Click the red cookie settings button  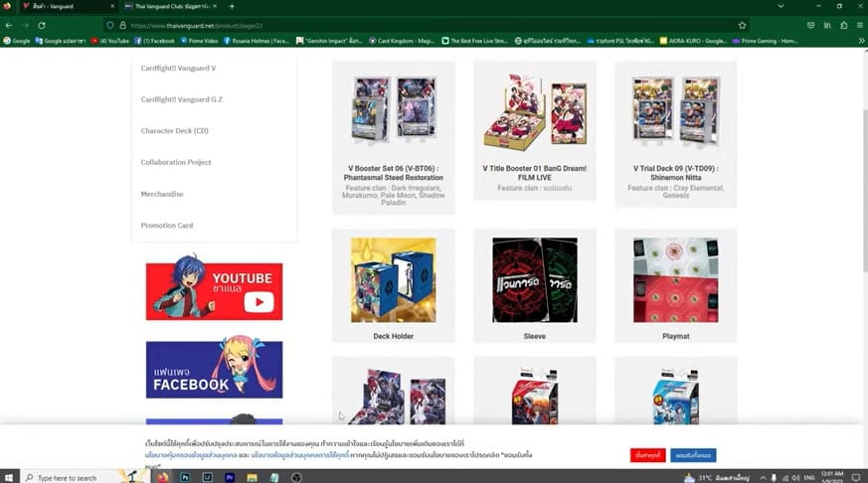[x=647, y=455]
